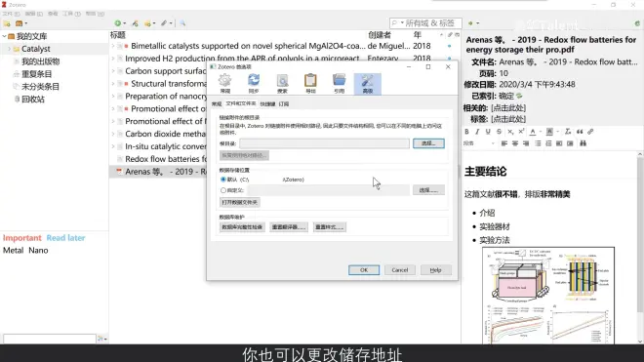Click Cancel in preferences dialog
This screenshot has width=644, height=362.
(400, 270)
